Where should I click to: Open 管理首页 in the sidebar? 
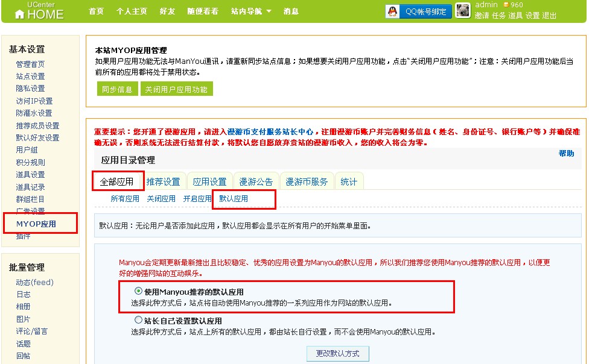coord(30,64)
